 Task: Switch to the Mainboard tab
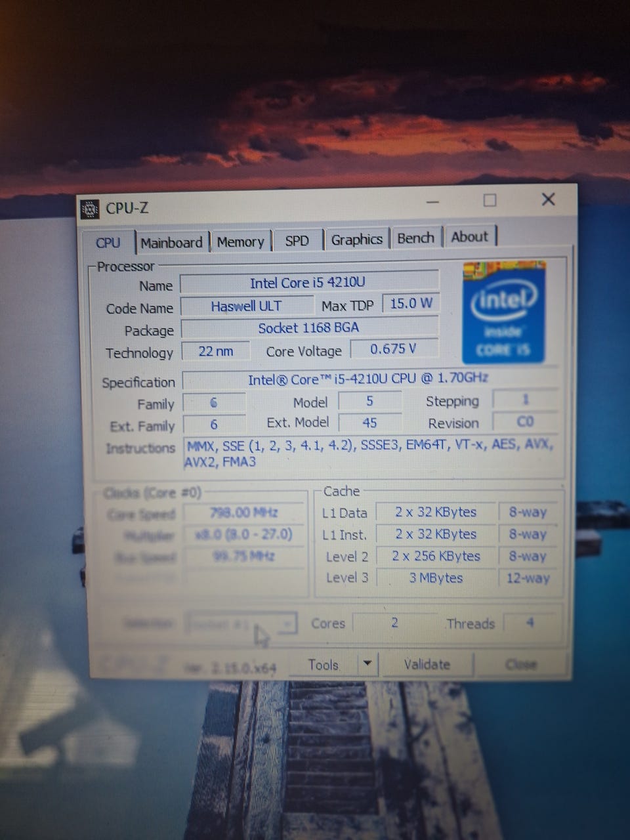point(172,242)
